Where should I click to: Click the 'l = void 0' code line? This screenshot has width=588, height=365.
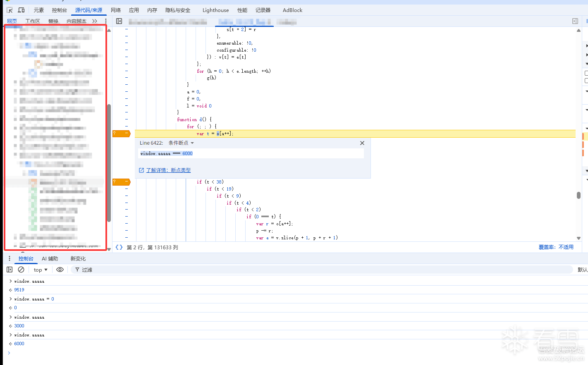(199, 106)
